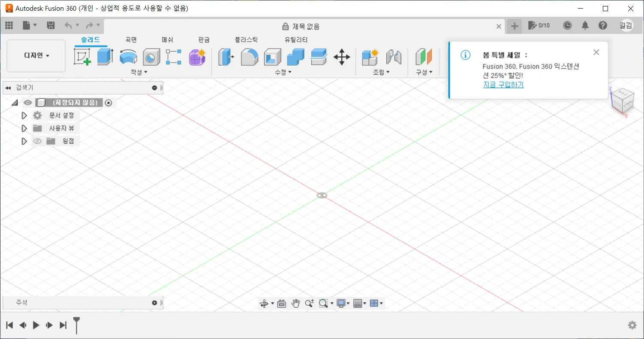Image resolution: width=644 pixels, height=339 pixels.
Task: Show the hidden 원점 folder eye
Action: coord(37,141)
